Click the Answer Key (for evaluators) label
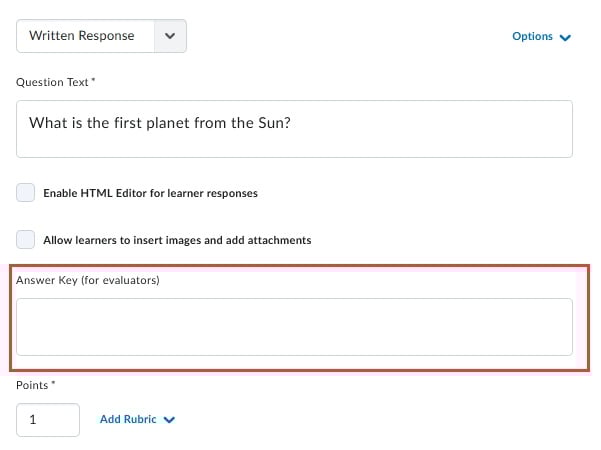Screen dimensions: 601x450 (88, 280)
